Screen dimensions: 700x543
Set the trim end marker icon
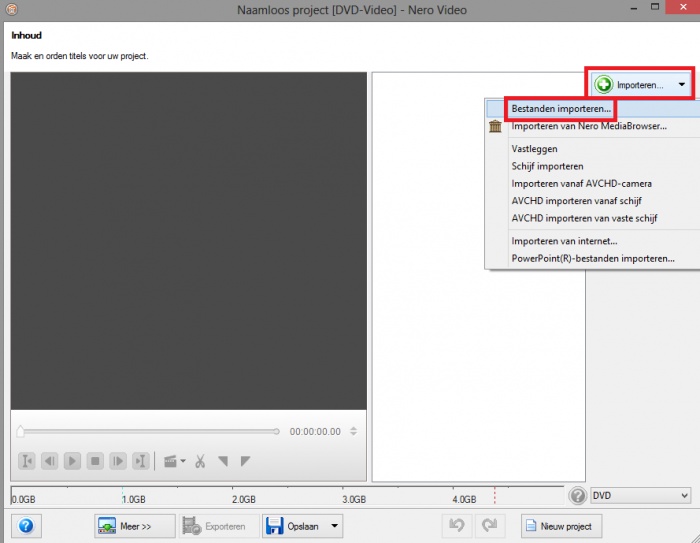tap(245, 461)
